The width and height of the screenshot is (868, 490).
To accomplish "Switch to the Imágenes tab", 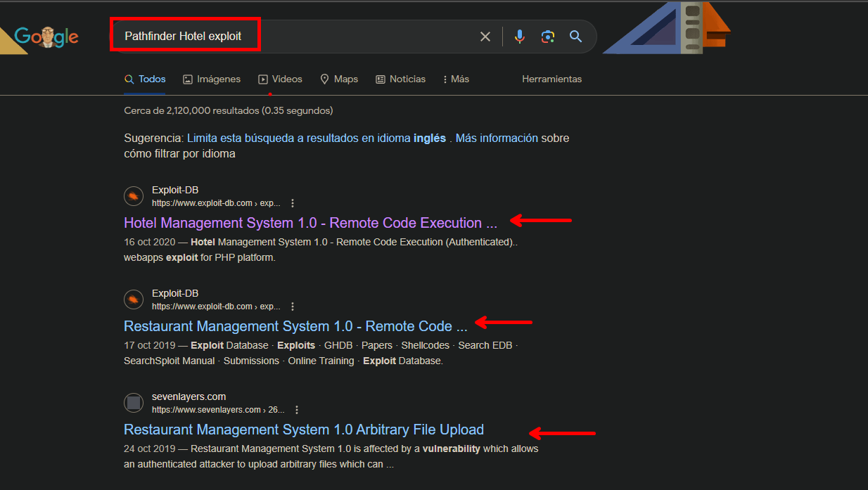I will tap(212, 79).
